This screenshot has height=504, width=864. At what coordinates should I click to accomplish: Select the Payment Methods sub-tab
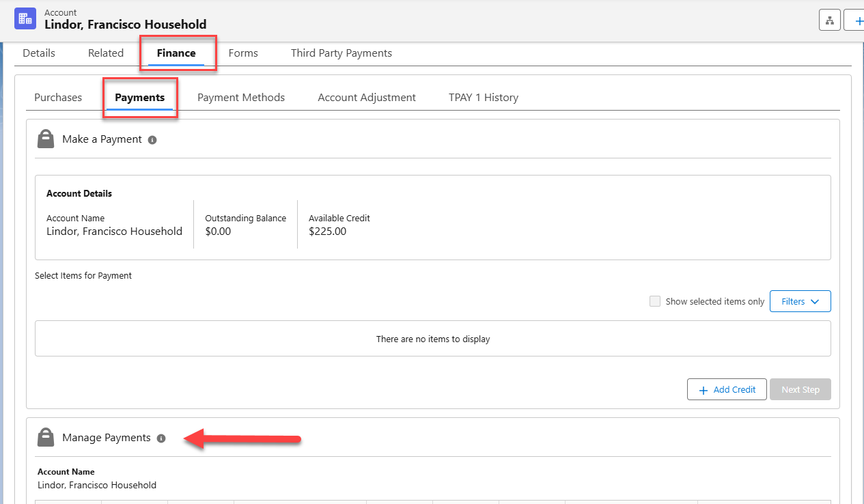[x=241, y=98]
